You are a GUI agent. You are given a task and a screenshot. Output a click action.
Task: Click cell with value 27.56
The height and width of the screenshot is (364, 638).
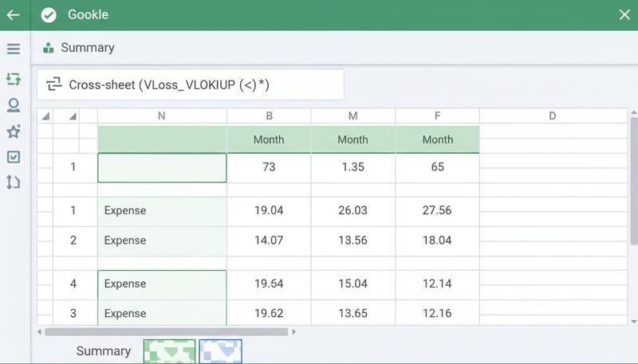pyautogui.click(x=437, y=210)
